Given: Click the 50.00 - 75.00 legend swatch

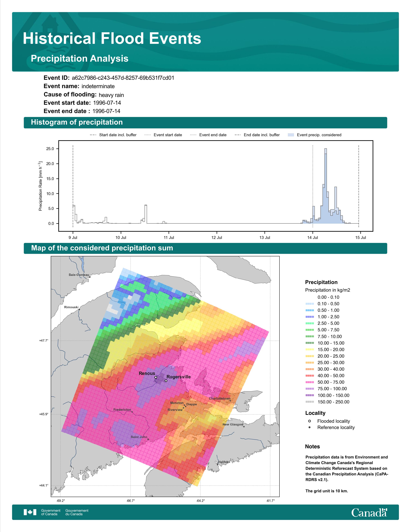Looking at the screenshot, I should [x=310, y=382].
